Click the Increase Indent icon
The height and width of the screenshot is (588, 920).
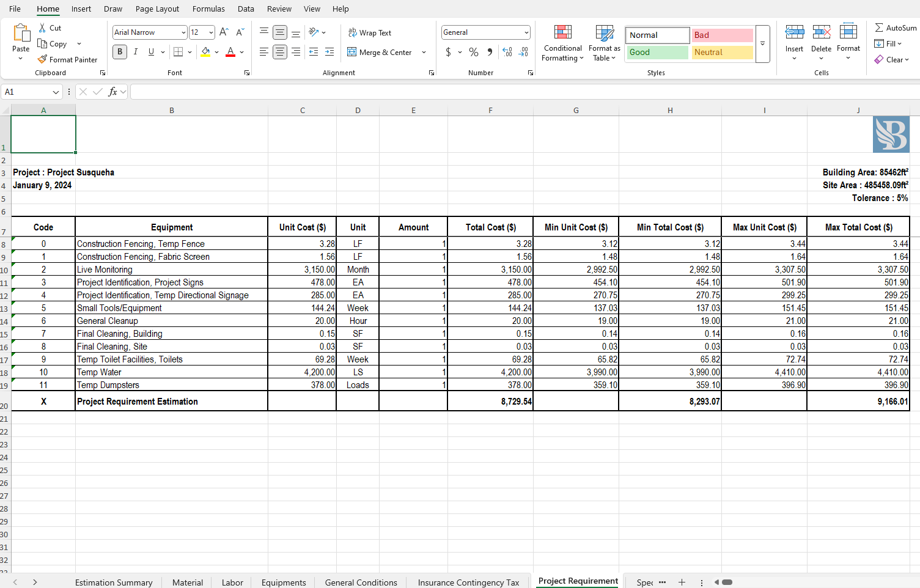coord(329,52)
